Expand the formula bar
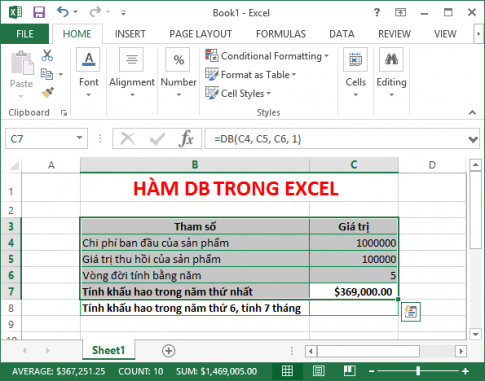This screenshot has height=381, width=485. [x=473, y=139]
